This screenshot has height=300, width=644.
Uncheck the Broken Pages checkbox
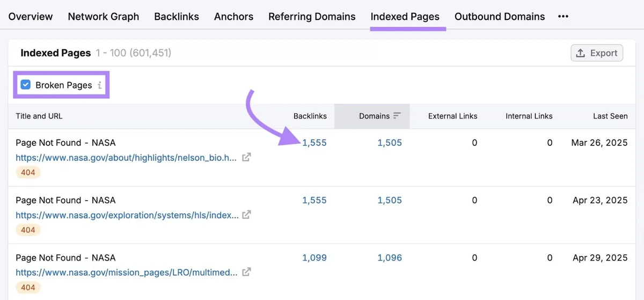[x=25, y=85]
